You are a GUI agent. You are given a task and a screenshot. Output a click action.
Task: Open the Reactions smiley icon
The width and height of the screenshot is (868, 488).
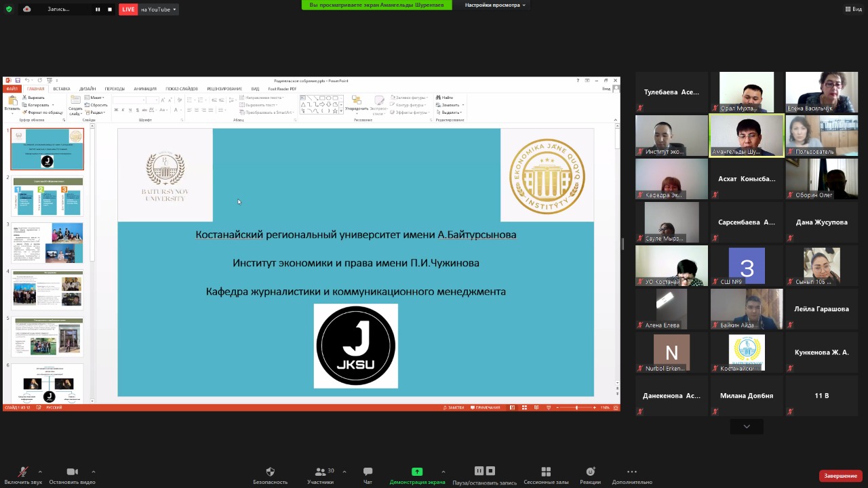coord(590,472)
